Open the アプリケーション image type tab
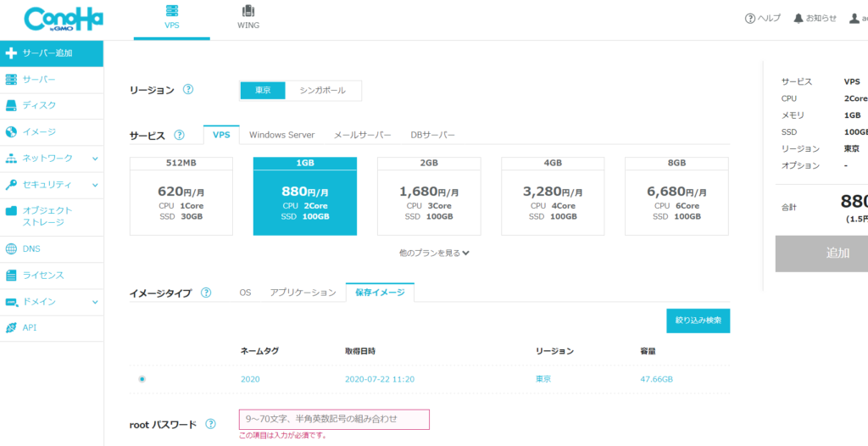Viewport: 868px width, 446px height. click(303, 293)
